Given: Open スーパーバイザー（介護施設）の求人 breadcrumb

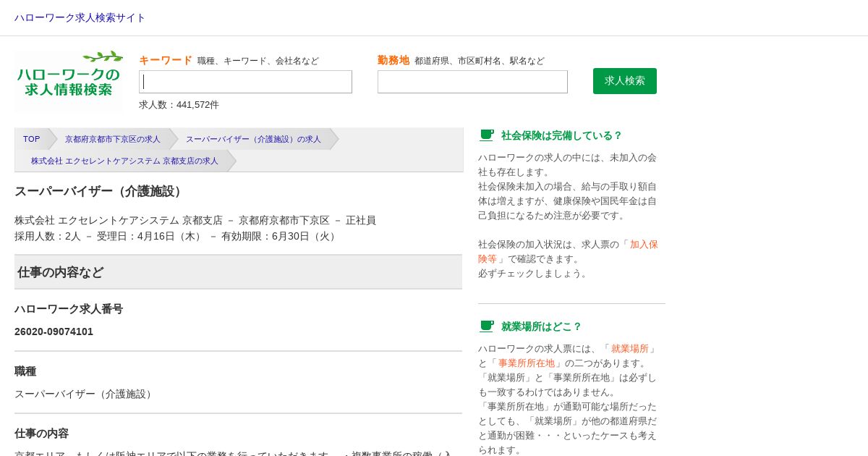Looking at the screenshot, I should [x=253, y=139].
